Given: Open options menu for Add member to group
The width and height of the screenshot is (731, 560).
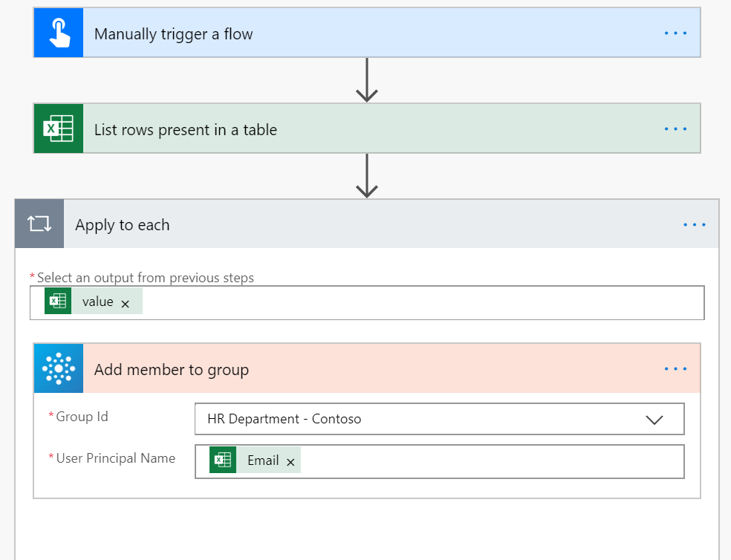Looking at the screenshot, I should click(x=675, y=369).
